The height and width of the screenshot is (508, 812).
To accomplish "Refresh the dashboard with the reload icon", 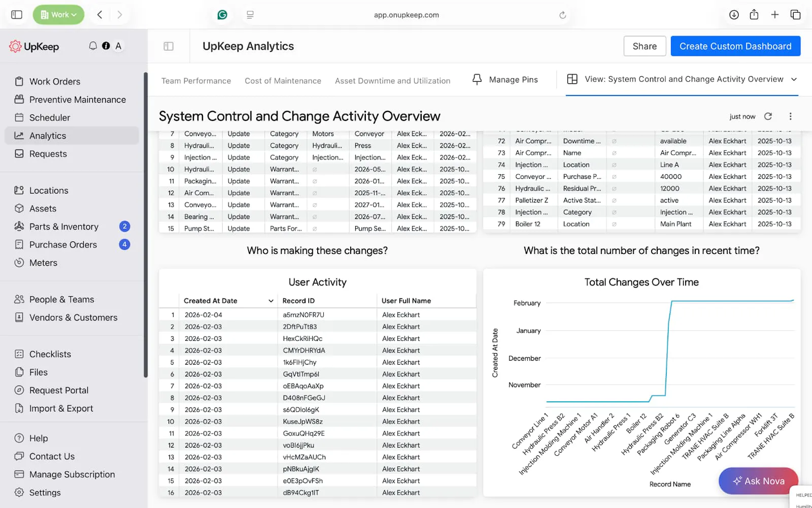I will pos(768,116).
